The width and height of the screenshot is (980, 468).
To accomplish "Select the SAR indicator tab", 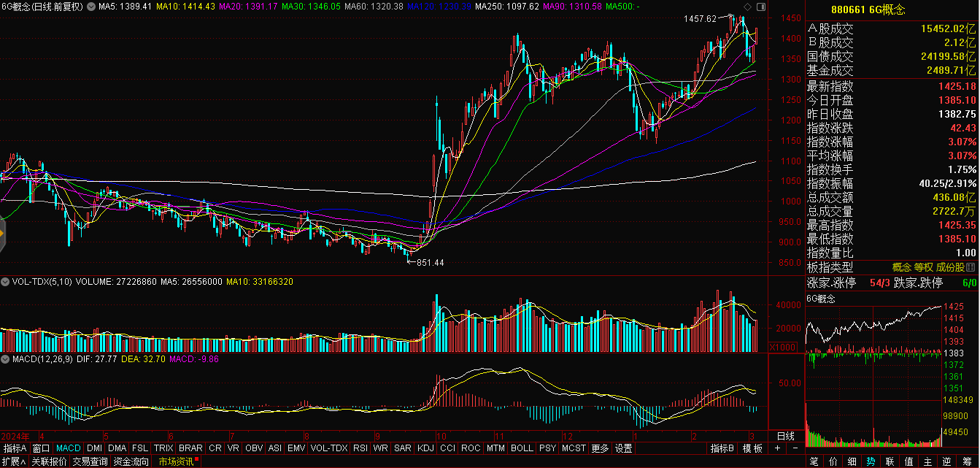I will coord(402,448).
